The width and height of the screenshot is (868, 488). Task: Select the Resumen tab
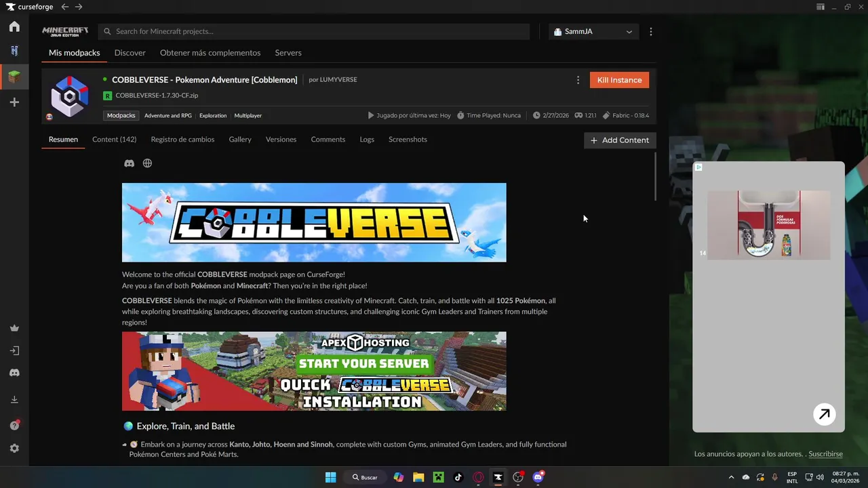pyautogui.click(x=63, y=140)
